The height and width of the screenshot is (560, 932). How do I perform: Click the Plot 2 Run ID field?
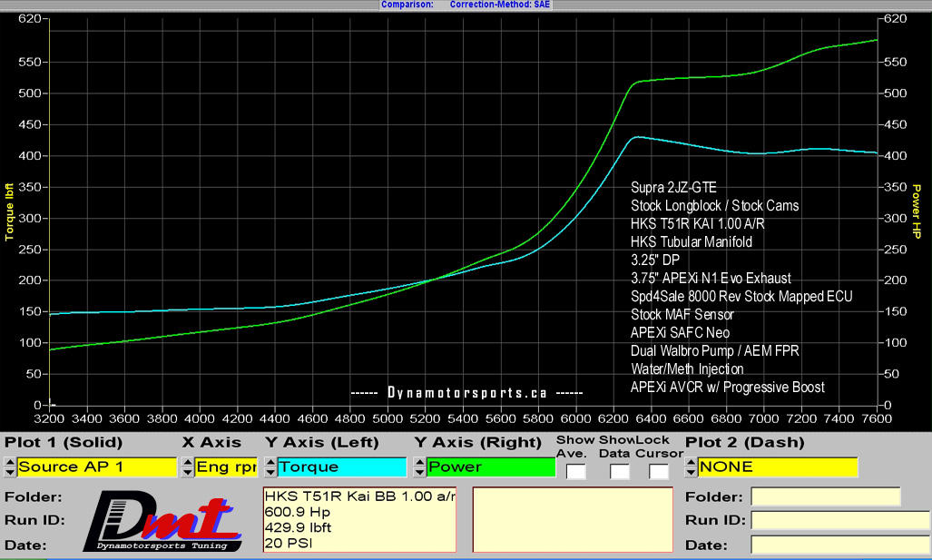coord(840,520)
